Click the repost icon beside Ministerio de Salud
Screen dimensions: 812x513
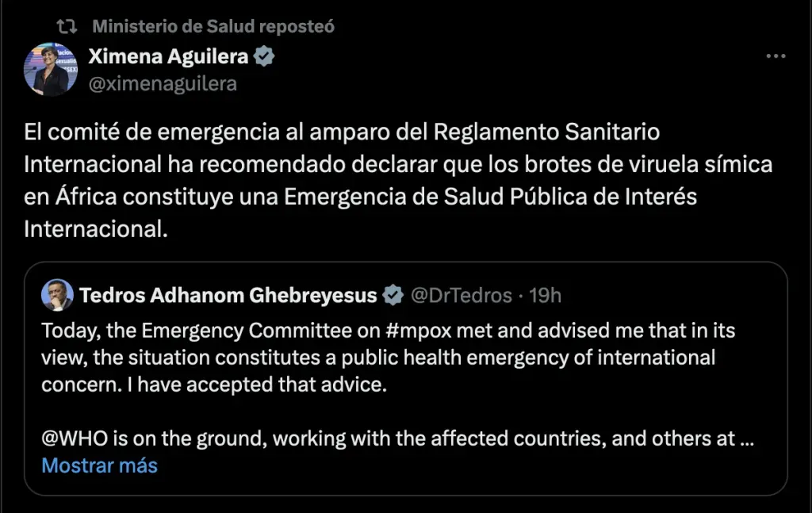[x=67, y=25]
